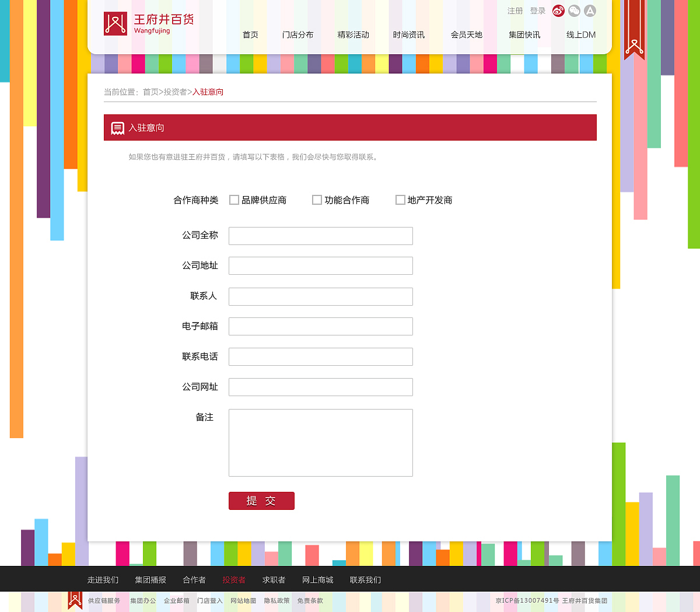Click the 网站地图 bottom link
The width and height of the screenshot is (700, 612).
point(243,601)
